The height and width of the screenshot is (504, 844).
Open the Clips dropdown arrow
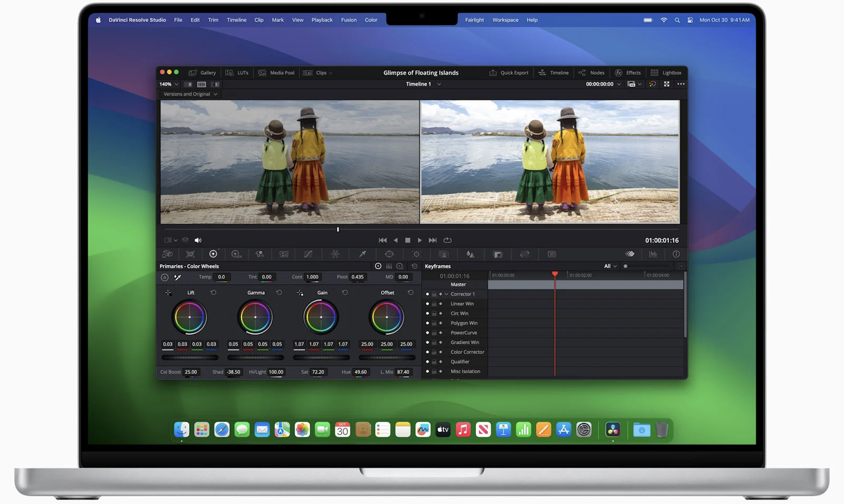coord(331,73)
